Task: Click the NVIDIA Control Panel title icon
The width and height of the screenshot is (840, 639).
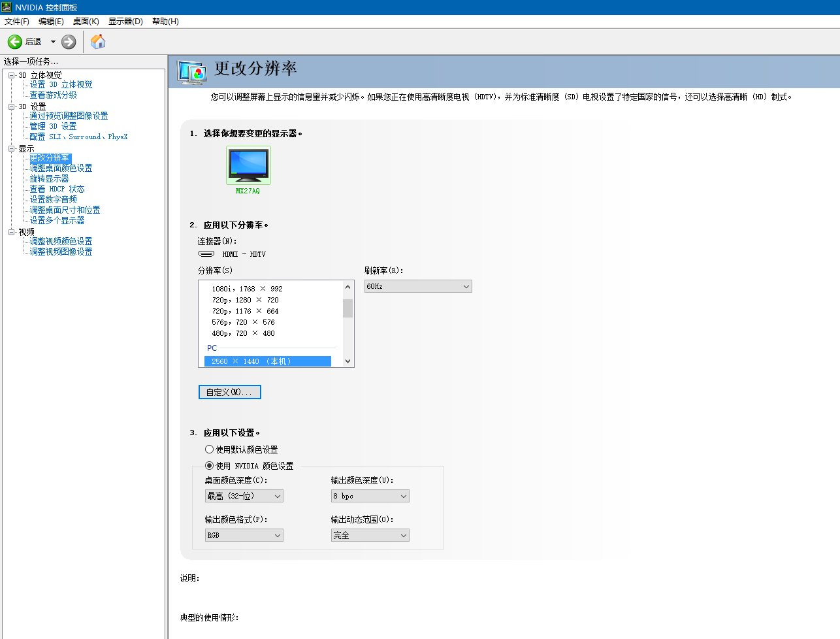Action: coord(7,7)
